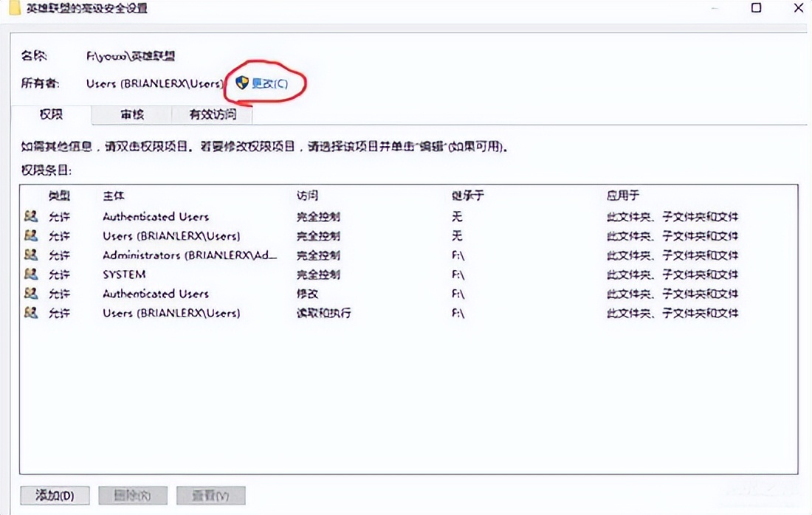812x515 pixels.
Task: Click the 查看(V) button
Action: (x=210, y=495)
